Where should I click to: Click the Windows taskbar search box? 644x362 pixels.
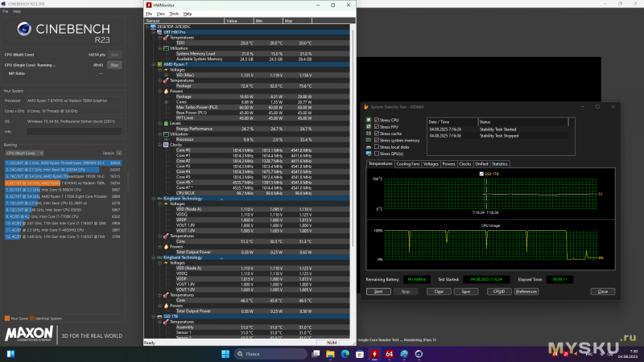[x=270, y=354]
